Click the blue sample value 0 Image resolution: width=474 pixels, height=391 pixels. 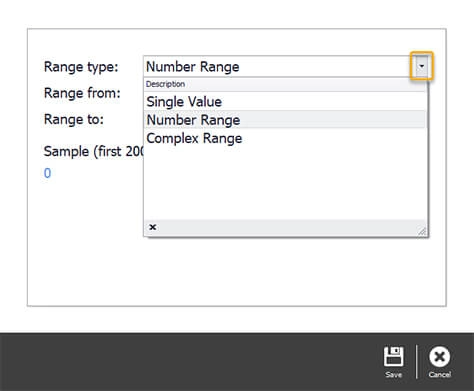coord(47,173)
